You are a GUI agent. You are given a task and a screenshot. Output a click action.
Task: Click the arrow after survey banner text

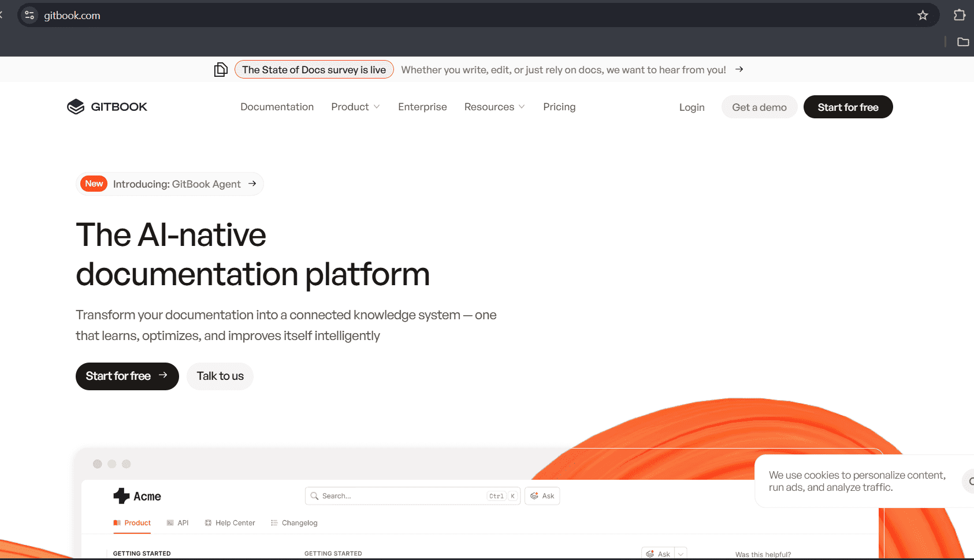(739, 69)
